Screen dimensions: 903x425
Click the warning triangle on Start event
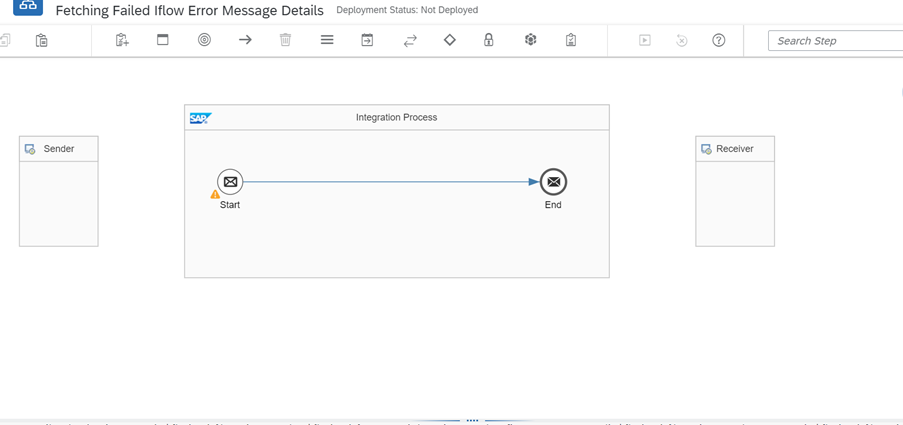(x=215, y=195)
